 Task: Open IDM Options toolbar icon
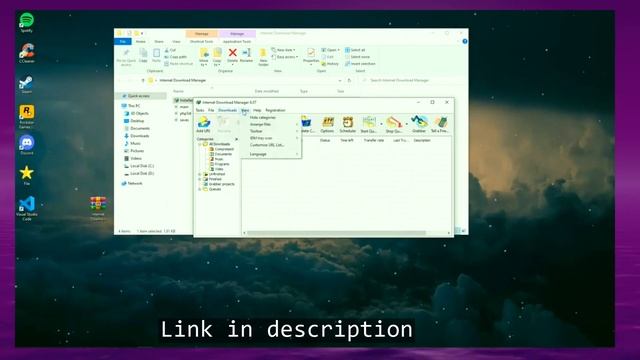click(x=327, y=124)
